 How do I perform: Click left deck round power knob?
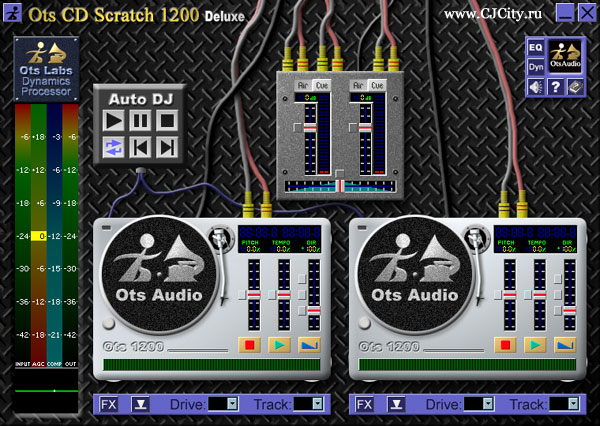[108, 323]
